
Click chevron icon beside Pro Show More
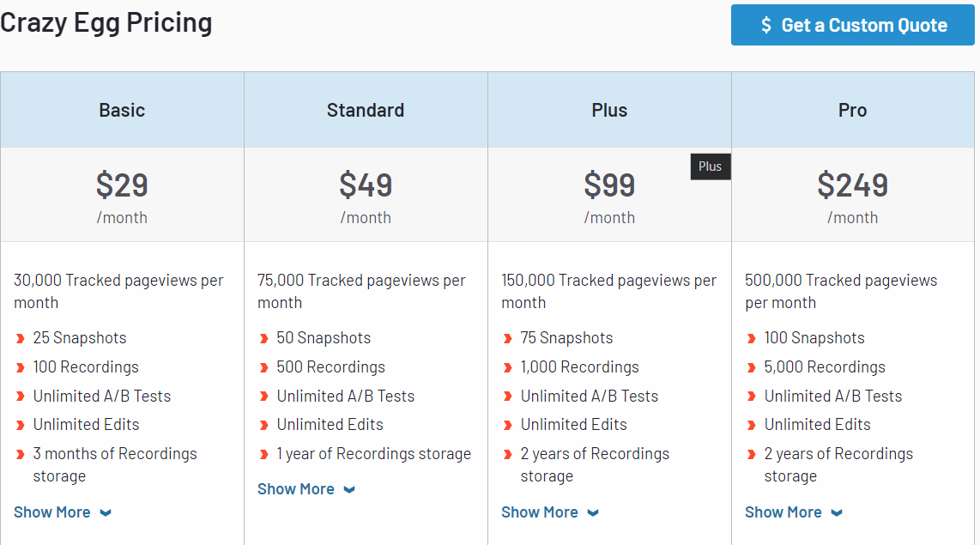(x=837, y=513)
